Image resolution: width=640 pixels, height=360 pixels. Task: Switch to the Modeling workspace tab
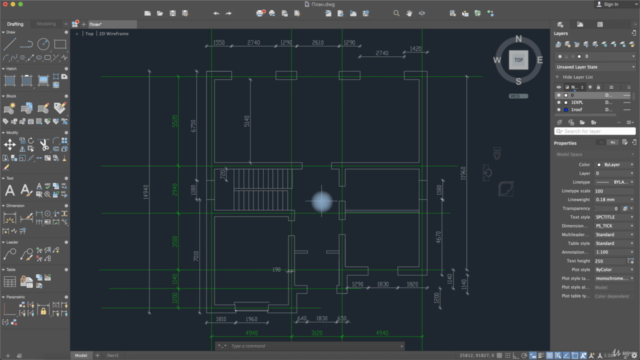46,24
